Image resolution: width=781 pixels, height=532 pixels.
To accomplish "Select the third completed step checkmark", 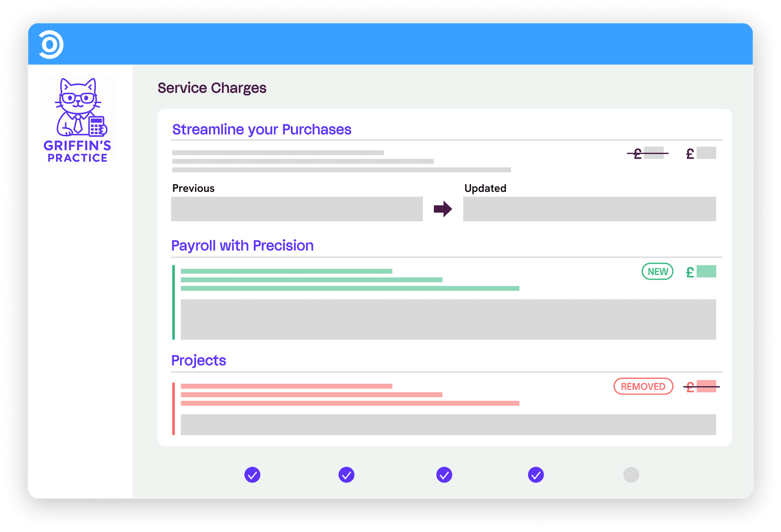I will point(444,474).
